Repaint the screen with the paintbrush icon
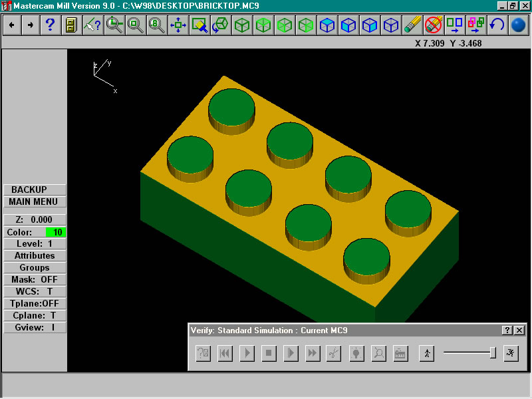The image size is (532, 399). pos(199,25)
